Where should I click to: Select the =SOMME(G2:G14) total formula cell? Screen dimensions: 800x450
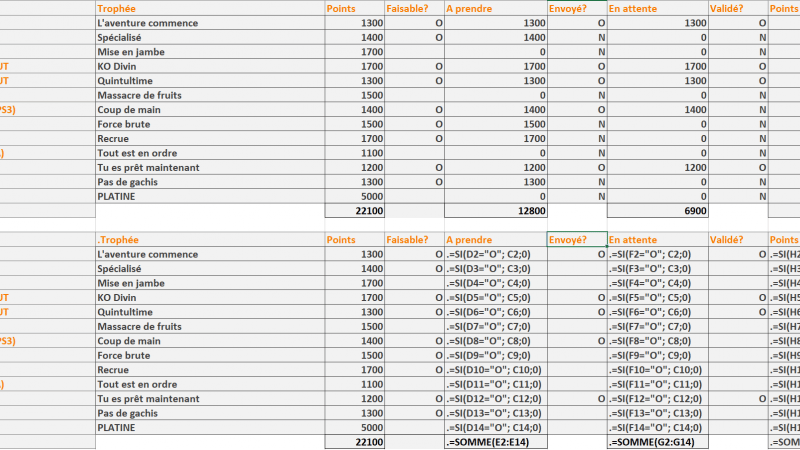click(x=658, y=442)
